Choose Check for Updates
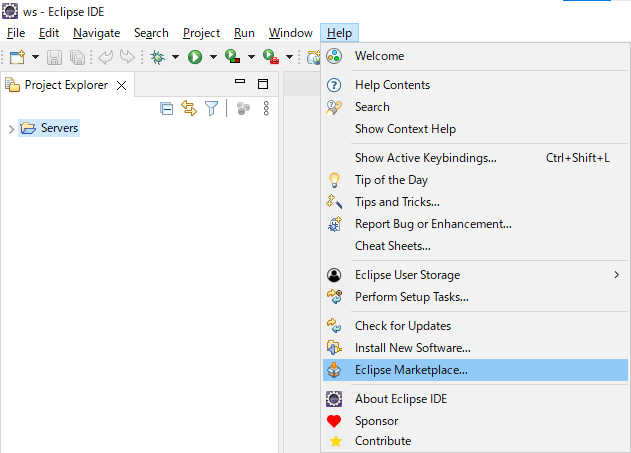 (475, 326)
